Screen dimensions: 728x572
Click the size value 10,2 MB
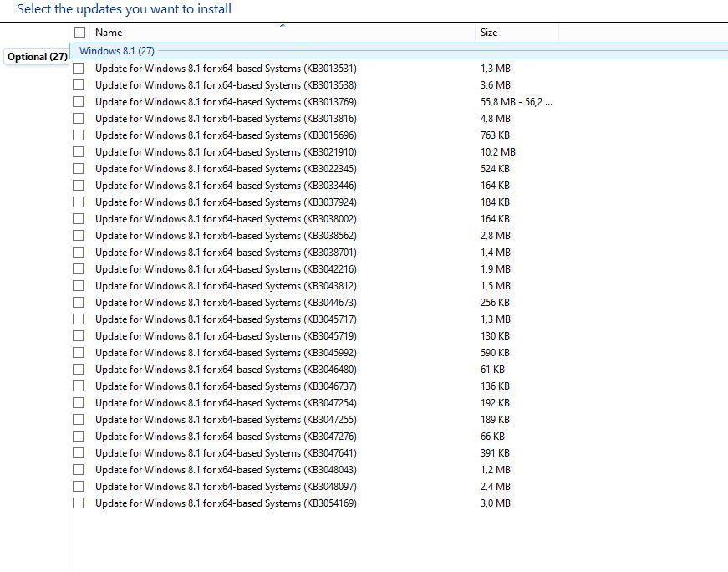click(497, 152)
